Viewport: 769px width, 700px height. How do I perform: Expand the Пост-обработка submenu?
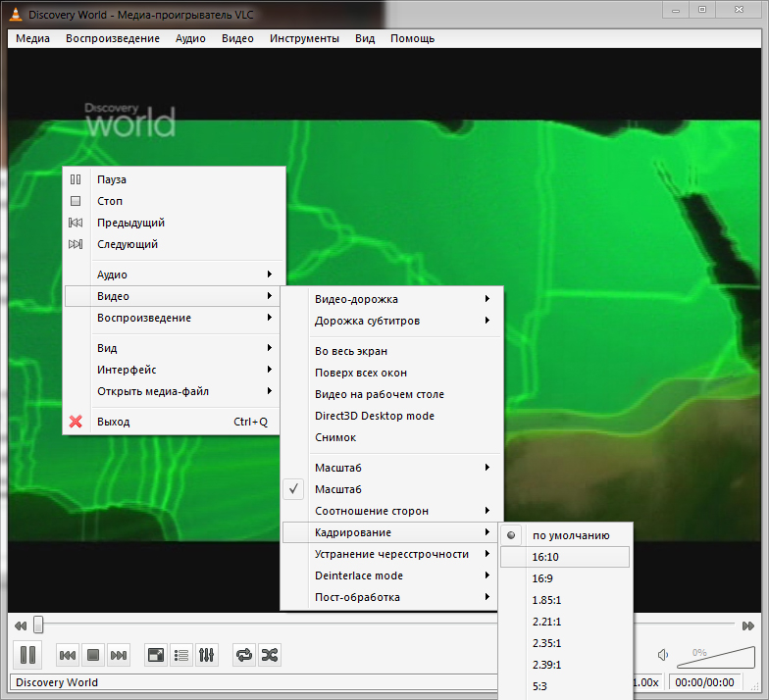pos(390,597)
